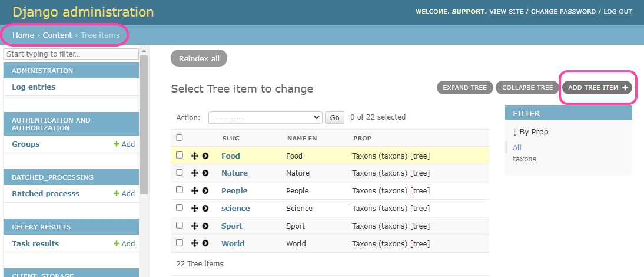The height and width of the screenshot is (277, 644).
Task: Click the FILTER panel header
Action: tap(569, 113)
